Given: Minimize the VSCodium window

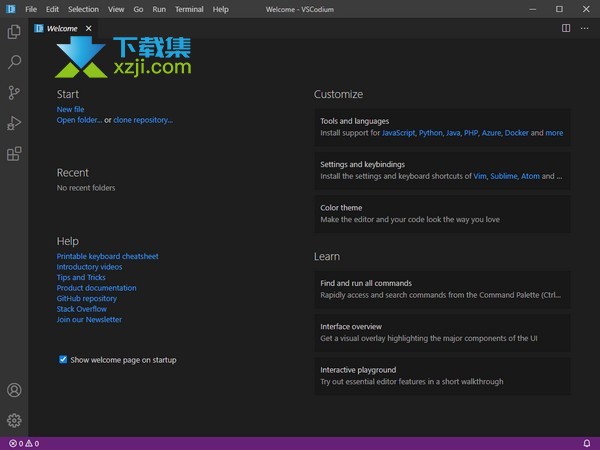Looking at the screenshot, I should click(x=532, y=9).
